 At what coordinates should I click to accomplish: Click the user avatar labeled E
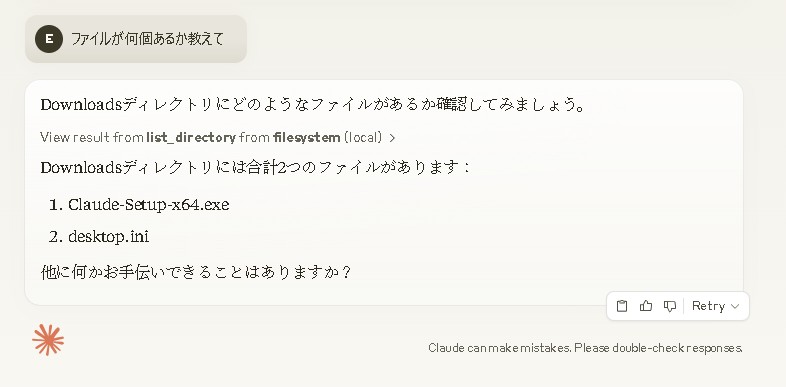(49, 39)
